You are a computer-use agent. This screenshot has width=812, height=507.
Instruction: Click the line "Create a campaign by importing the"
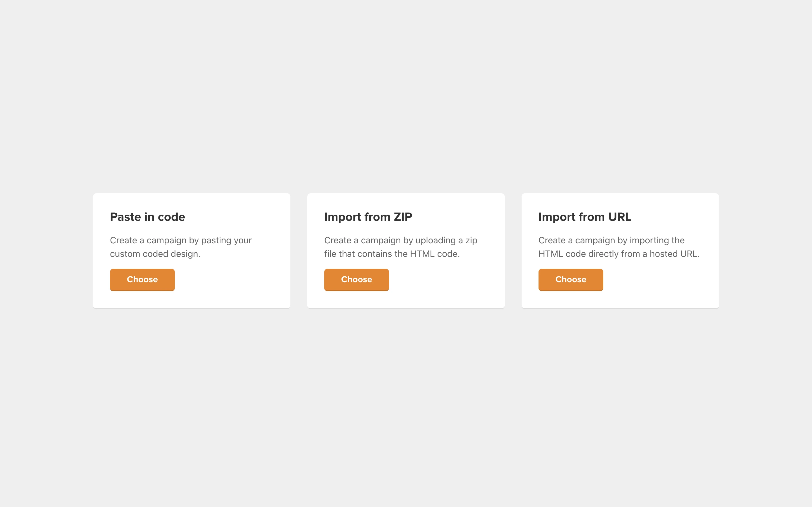tap(611, 241)
